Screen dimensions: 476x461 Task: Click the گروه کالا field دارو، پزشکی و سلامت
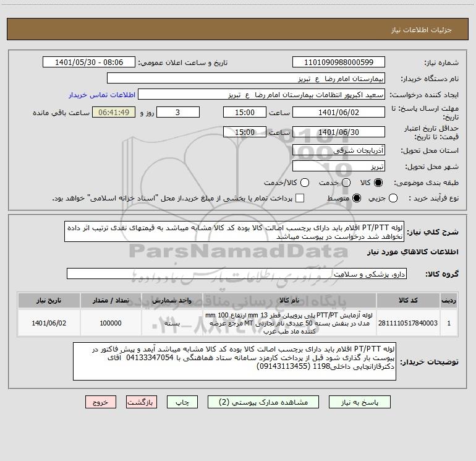[x=237, y=274]
